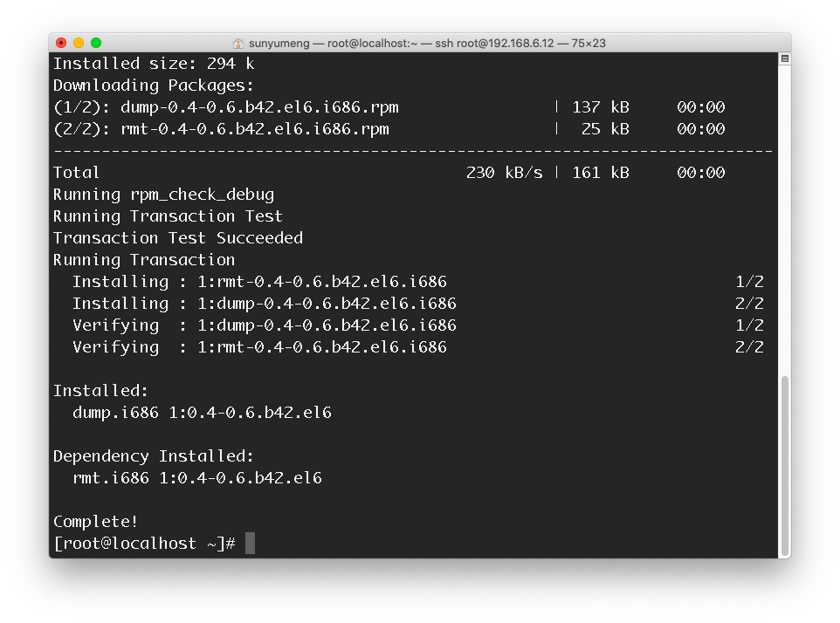Click the terminal window title text
840x623 pixels.
(427, 44)
